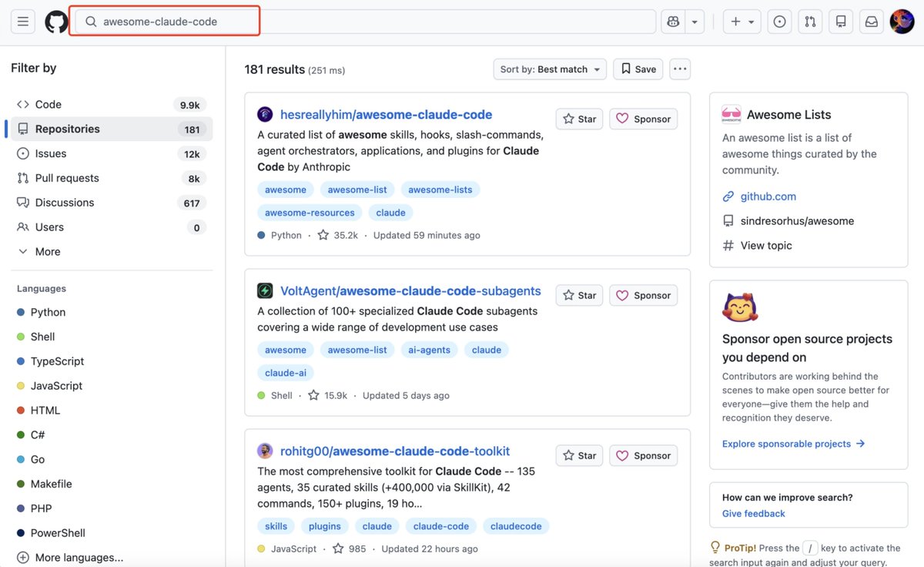Filter results by Issues
This screenshot has width=924, height=567.
112,153
